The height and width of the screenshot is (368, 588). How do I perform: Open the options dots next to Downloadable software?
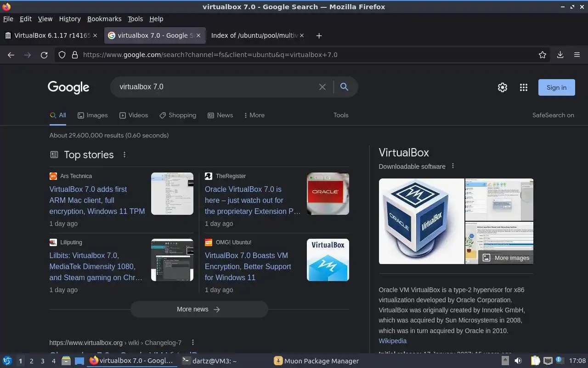pos(453,166)
